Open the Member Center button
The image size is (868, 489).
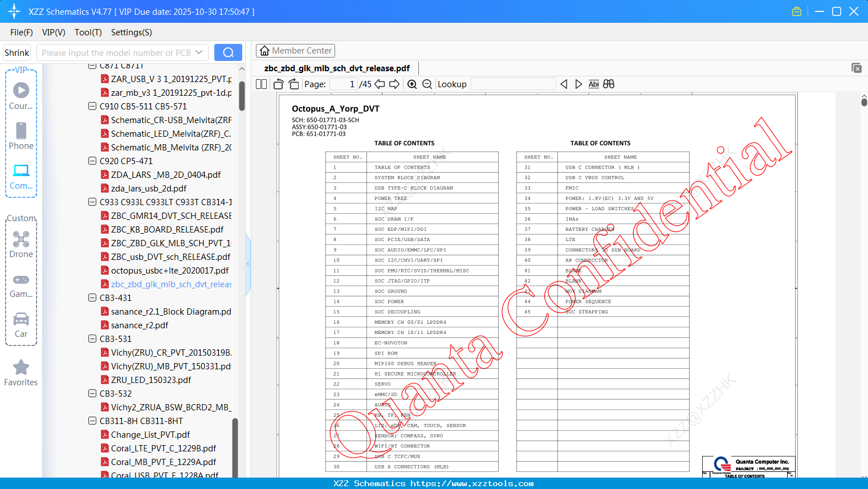tap(295, 51)
